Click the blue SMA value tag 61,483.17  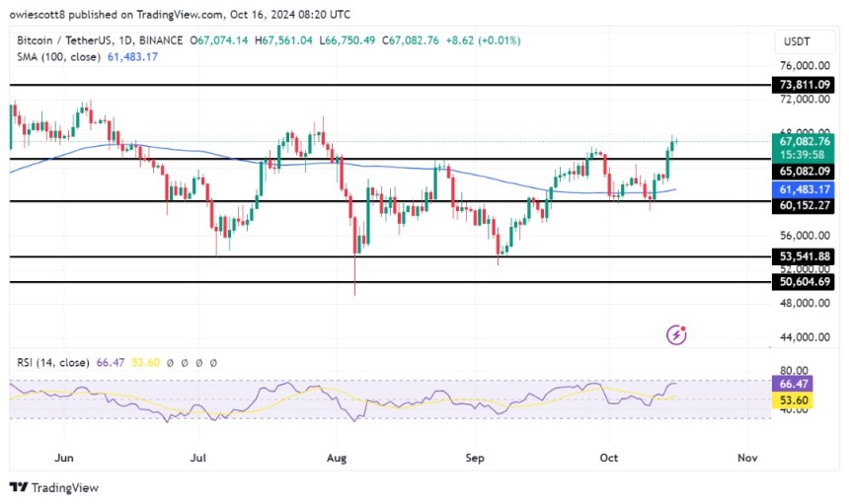point(806,188)
